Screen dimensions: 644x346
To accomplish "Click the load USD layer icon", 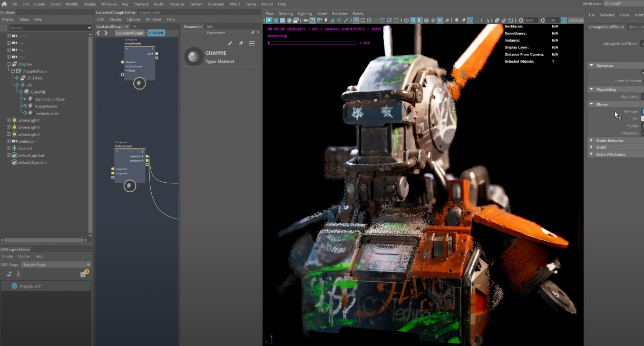I will (x=18, y=274).
